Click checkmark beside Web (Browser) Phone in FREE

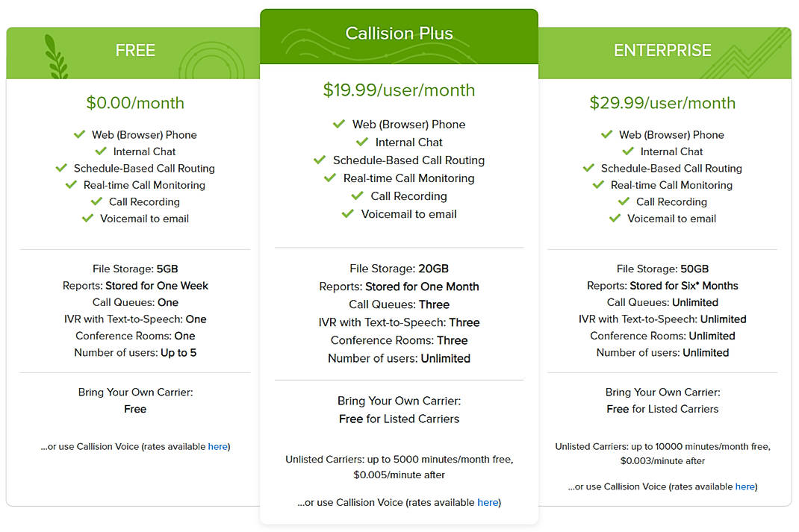click(79, 134)
